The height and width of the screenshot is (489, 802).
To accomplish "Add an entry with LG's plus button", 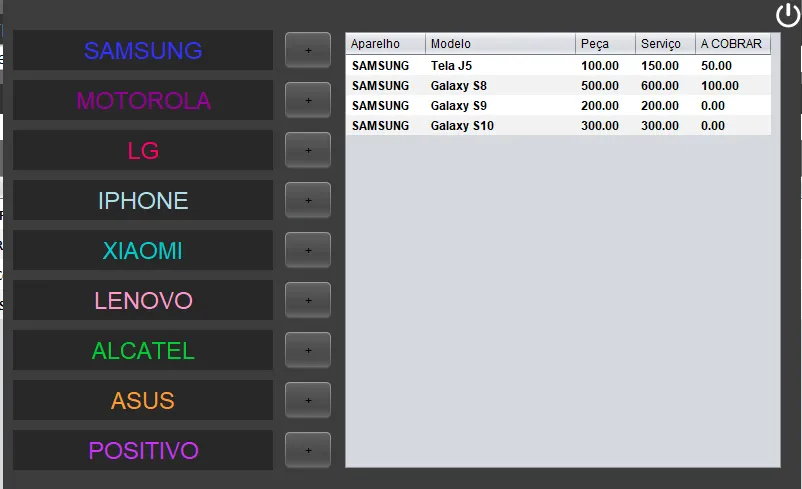I will 308,150.
